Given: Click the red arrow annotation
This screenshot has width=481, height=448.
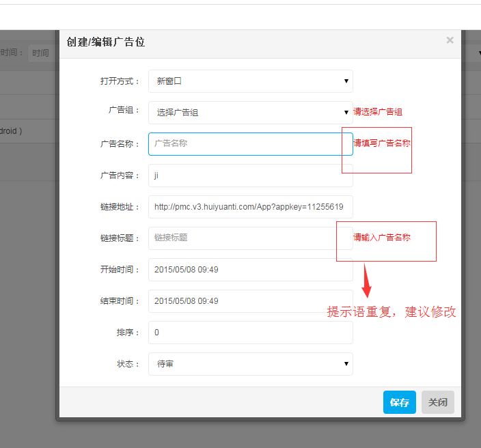Looking at the screenshot, I should click(x=367, y=281).
